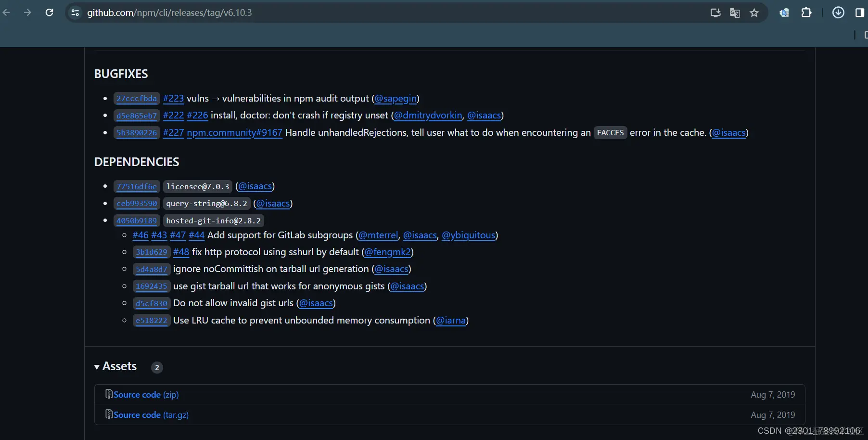Click the licensee@7.0.3 code label
868x440 pixels.
[198, 187]
